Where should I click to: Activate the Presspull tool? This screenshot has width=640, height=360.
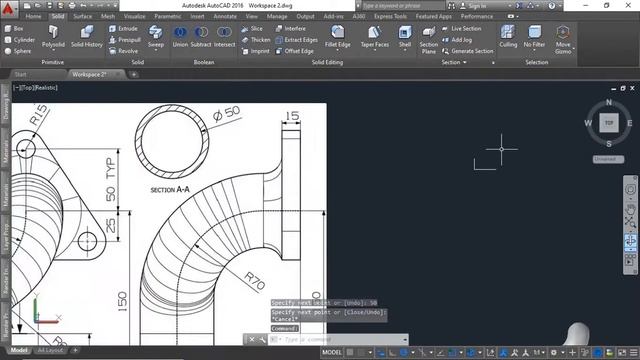[125, 40]
